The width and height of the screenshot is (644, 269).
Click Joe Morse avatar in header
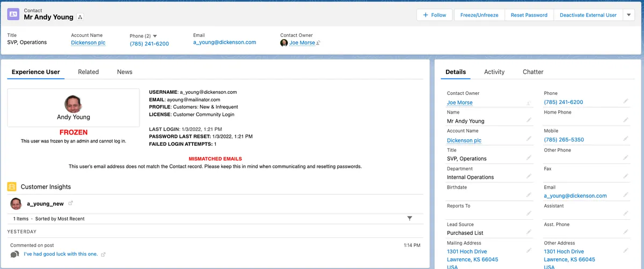(x=284, y=43)
